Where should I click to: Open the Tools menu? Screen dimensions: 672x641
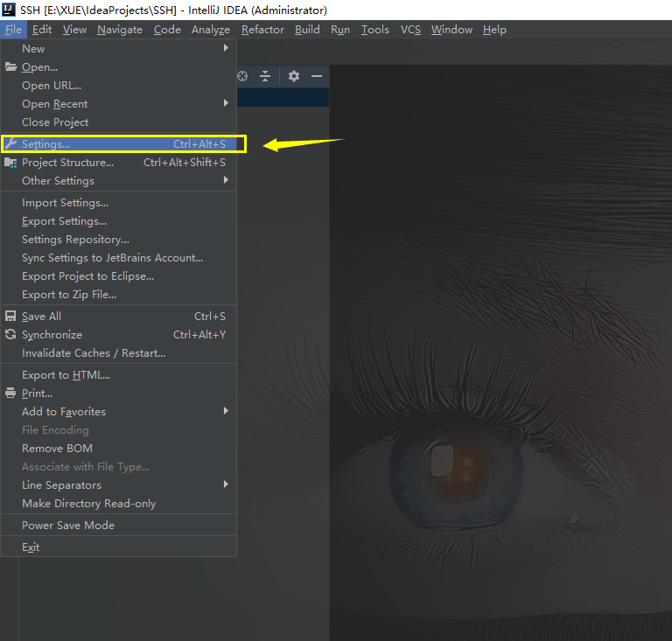tap(375, 30)
